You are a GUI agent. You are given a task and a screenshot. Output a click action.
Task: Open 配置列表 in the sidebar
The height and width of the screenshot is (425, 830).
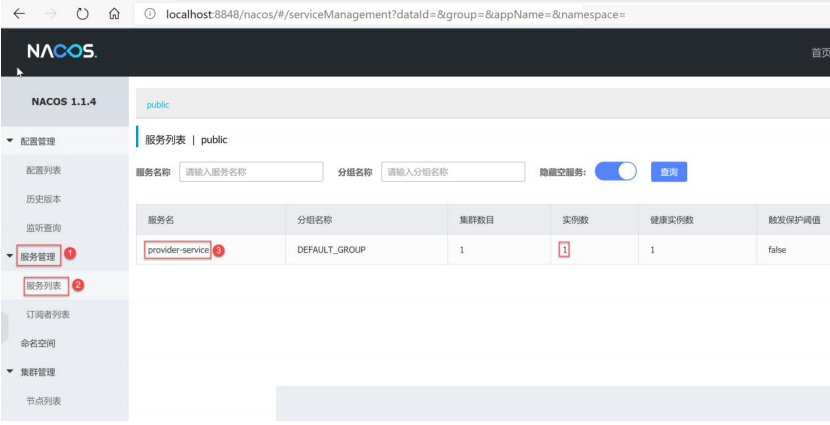tap(43, 170)
